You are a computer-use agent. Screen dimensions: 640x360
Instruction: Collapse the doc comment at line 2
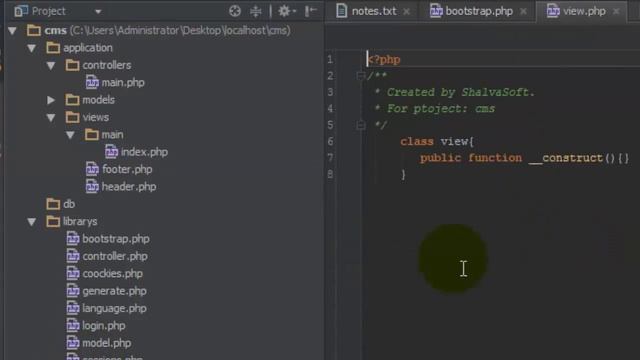360,76
